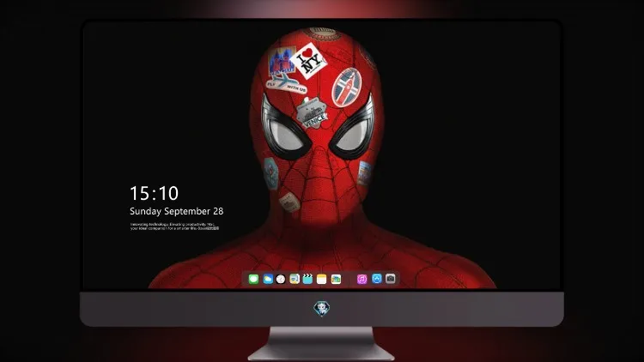Open the Messages app in the dock
The height and width of the screenshot is (362, 644).
click(x=253, y=279)
